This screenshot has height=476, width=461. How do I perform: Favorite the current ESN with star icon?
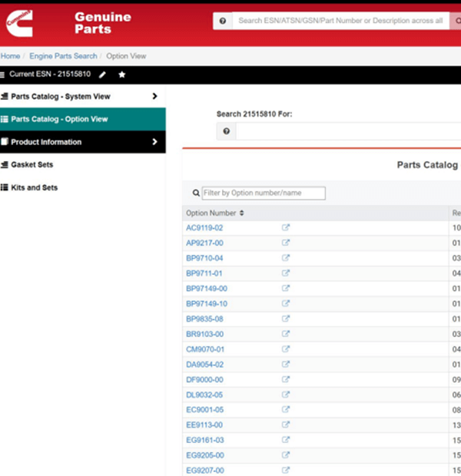click(x=122, y=74)
